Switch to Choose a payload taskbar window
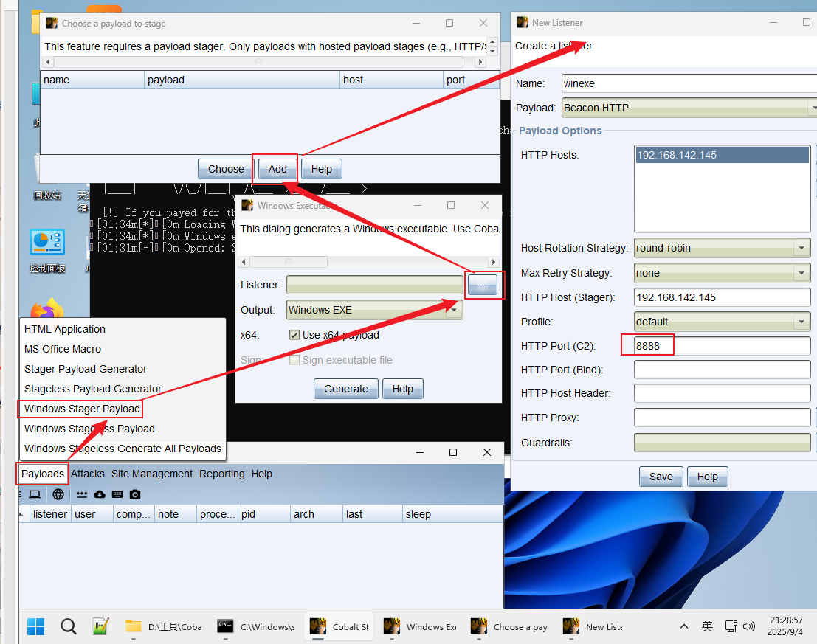 [x=509, y=626]
